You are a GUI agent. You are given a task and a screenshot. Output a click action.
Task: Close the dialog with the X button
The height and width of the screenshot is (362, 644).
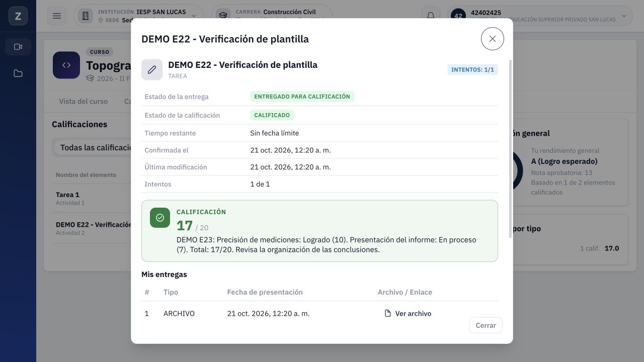click(492, 39)
